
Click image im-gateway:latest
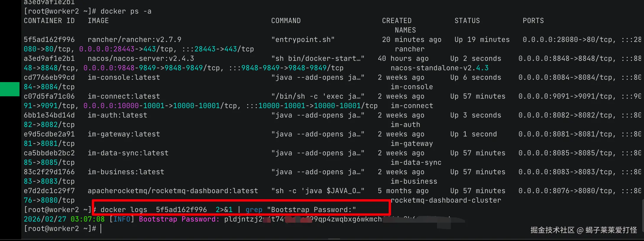[124, 134]
